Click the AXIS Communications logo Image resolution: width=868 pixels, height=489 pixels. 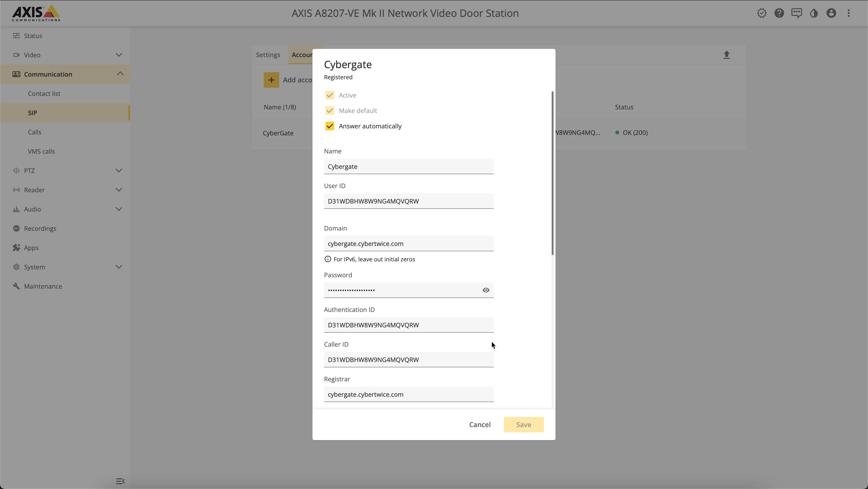36,13
